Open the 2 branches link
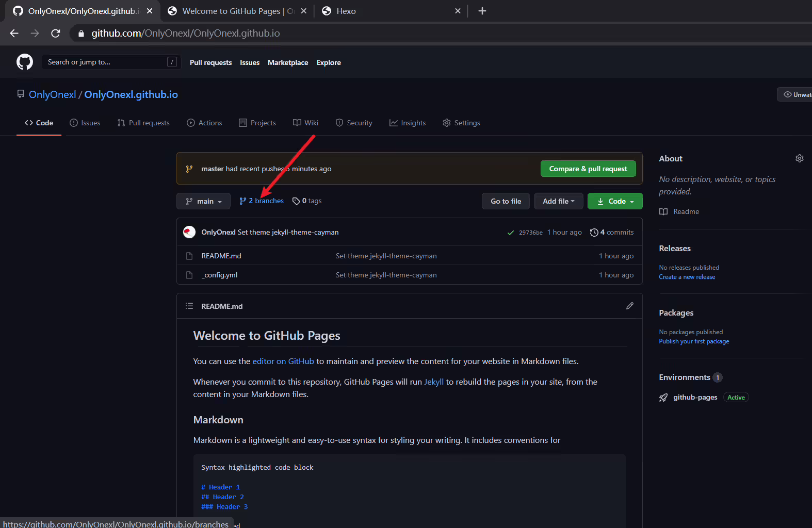 262,201
